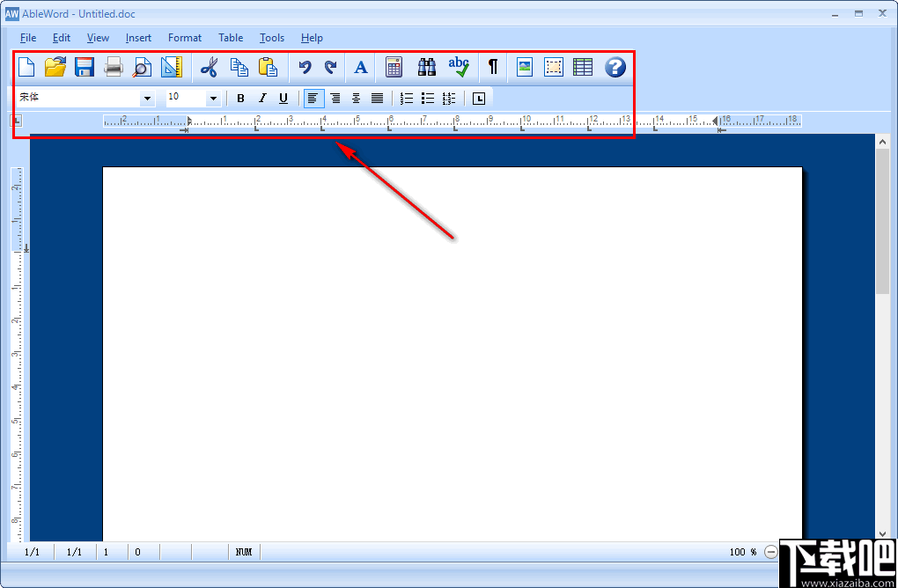
Task: Save the document with the floppy disk icon
Action: [x=85, y=67]
